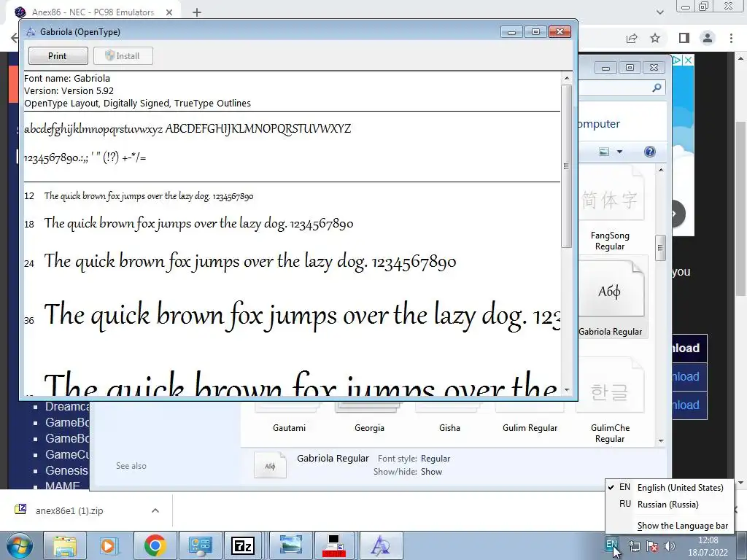The width and height of the screenshot is (747, 560).
Task: Click Install in the Gabriola font viewer
Action: click(x=123, y=55)
